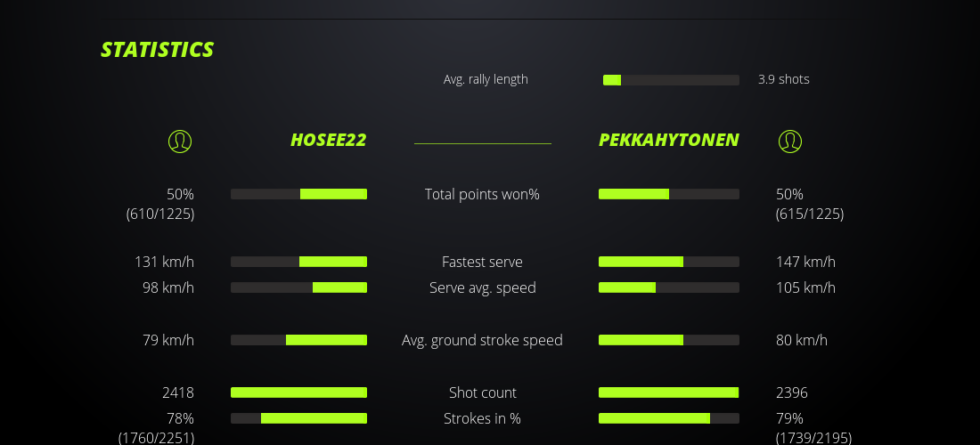Click the PEKKAHYTONEN player name
The height and width of the screenshot is (445, 980).
(668, 140)
